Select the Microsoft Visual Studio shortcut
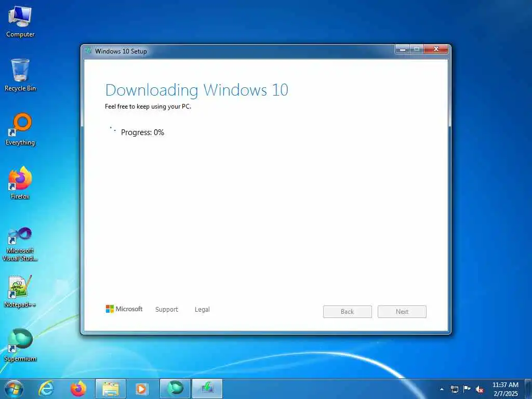The image size is (532, 399). [x=20, y=244]
